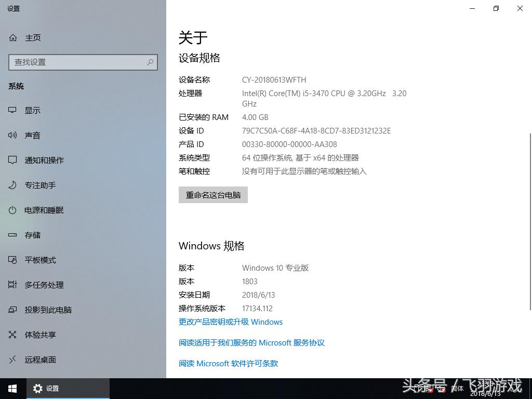Open Power and sleep via power icon
This screenshot has width=532, height=399.
[12, 210]
